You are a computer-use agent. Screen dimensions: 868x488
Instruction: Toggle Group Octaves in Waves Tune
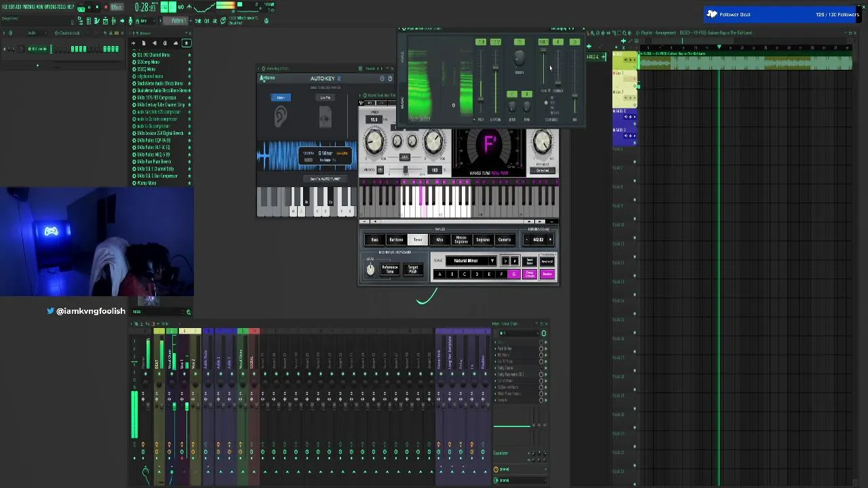click(530, 274)
